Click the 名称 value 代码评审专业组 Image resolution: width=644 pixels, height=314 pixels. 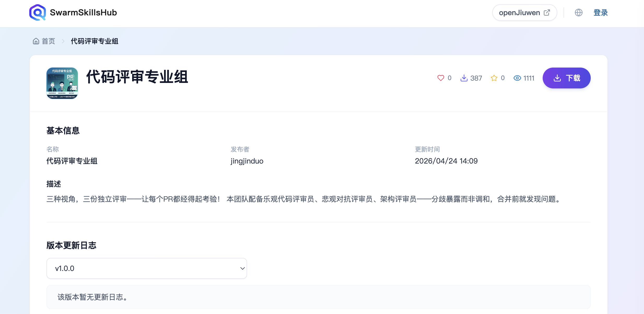point(72,161)
